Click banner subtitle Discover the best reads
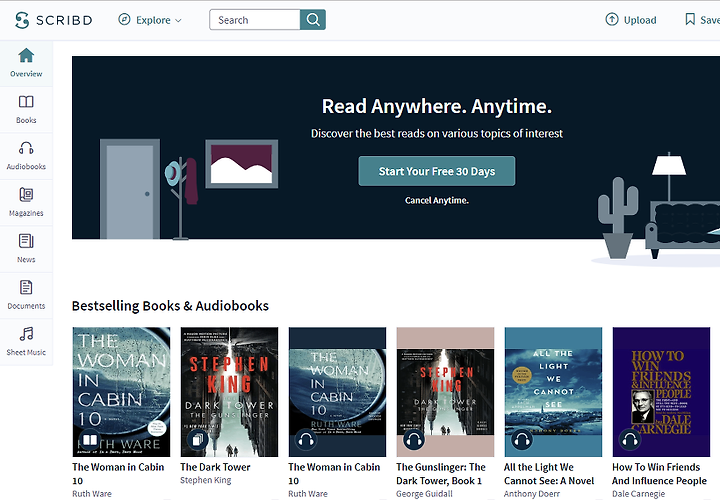This screenshot has width=720, height=500. [x=437, y=134]
